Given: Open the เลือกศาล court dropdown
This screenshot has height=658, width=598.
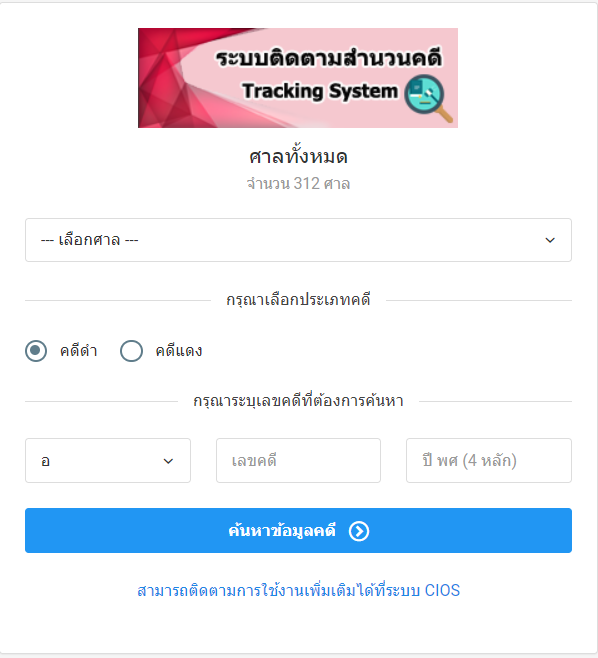Looking at the screenshot, I should (x=298, y=240).
